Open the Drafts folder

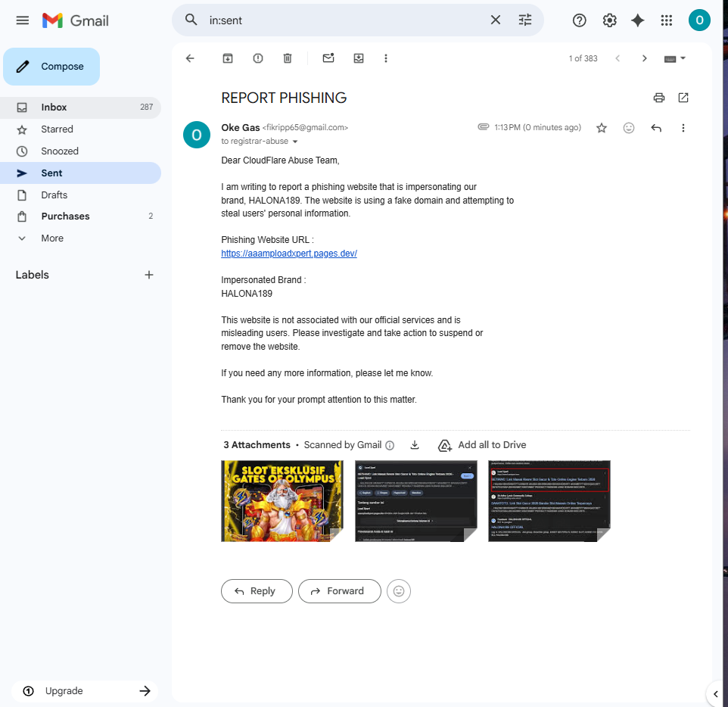81,195
